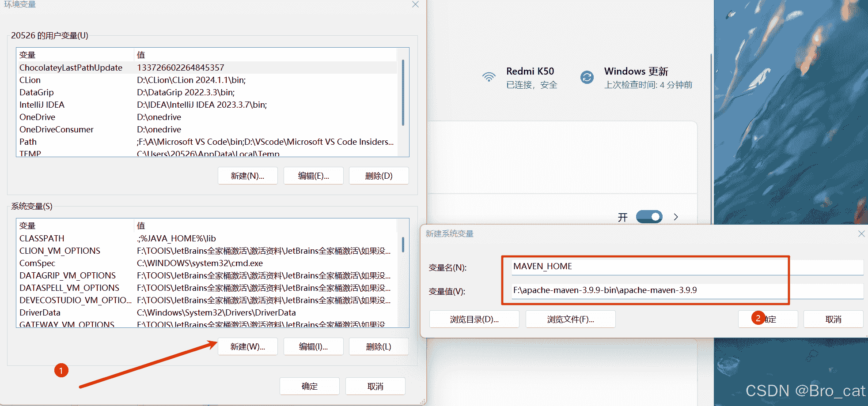
Task: Select the DEVECOSTUDIO_VM_OPTIO... system variable row
Action: [x=207, y=300]
